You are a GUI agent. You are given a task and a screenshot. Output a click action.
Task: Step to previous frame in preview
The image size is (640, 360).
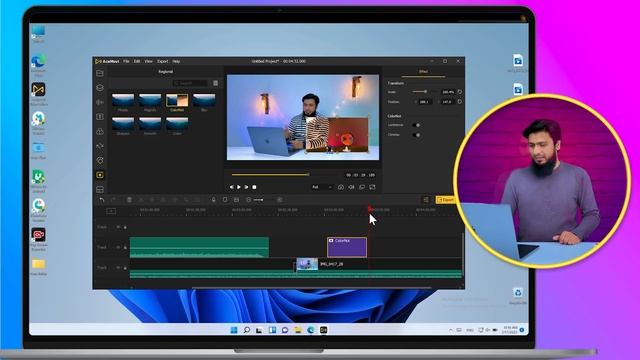tap(231, 187)
